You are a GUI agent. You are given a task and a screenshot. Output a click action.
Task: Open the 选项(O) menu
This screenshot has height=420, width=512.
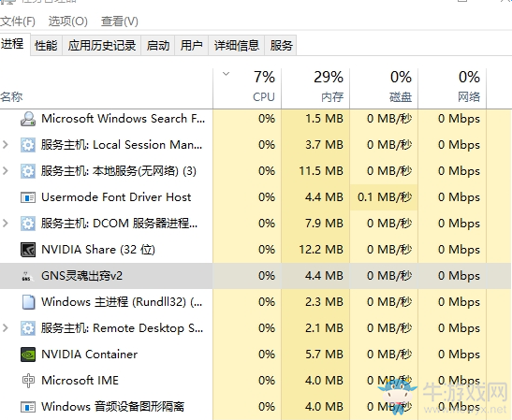coord(68,22)
